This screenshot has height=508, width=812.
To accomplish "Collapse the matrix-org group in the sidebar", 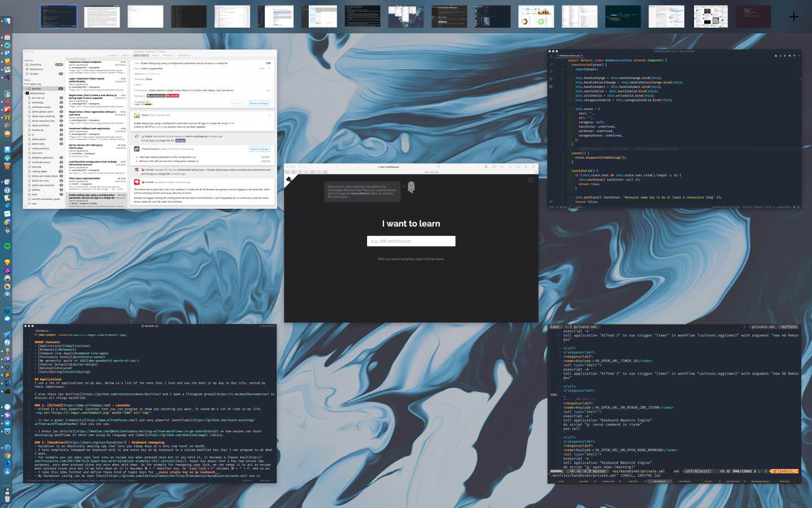I will pos(25,84).
